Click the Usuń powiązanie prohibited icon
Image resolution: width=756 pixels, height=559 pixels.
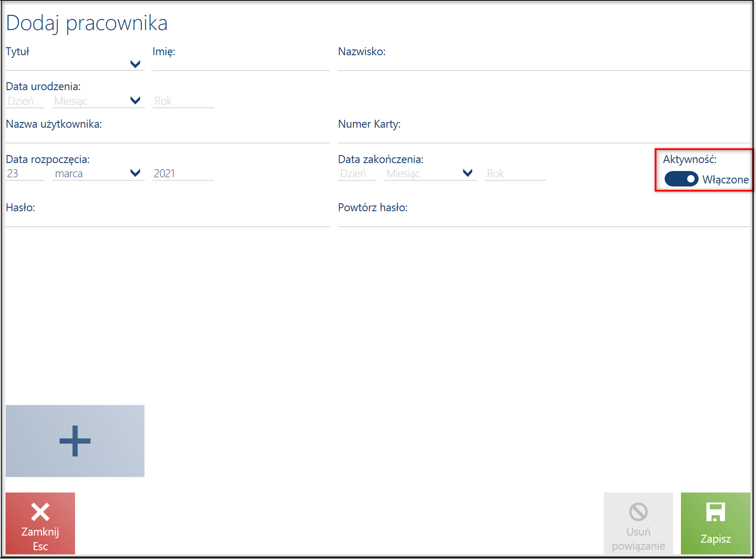pyautogui.click(x=638, y=512)
